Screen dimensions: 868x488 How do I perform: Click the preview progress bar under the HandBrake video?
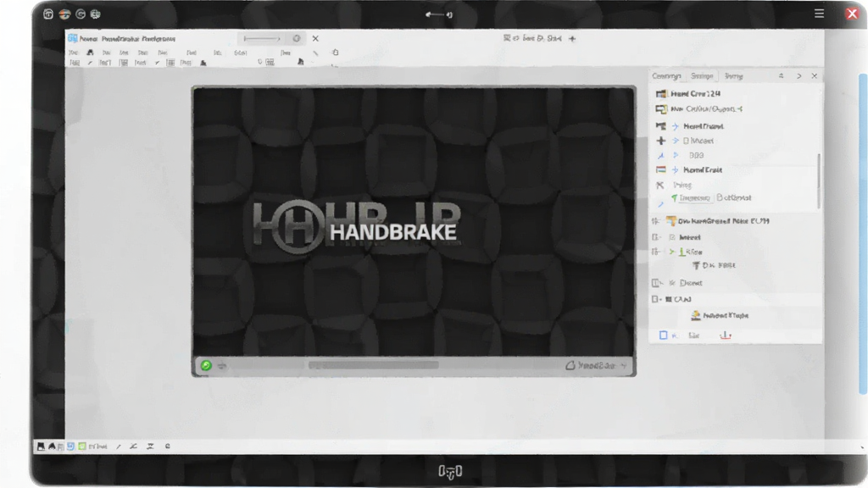374,365
